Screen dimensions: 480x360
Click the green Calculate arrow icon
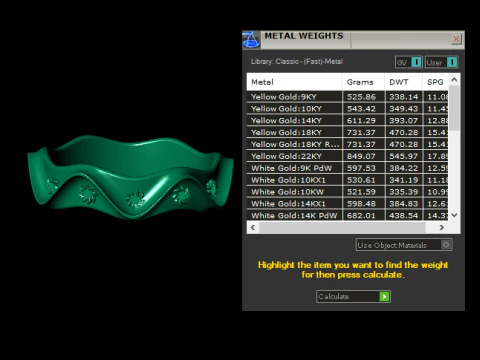tap(384, 296)
